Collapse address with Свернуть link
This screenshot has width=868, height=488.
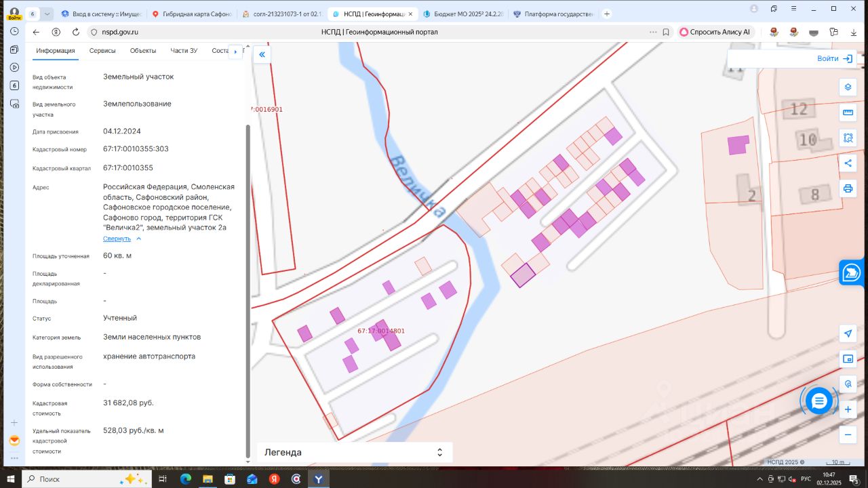(x=117, y=239)
